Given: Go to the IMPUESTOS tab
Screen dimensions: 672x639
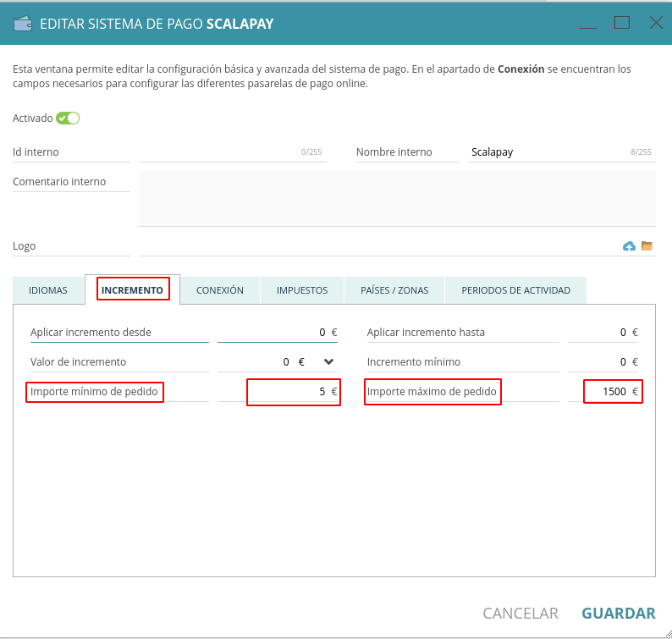Looking at the screenshot, I should point(302,290).
